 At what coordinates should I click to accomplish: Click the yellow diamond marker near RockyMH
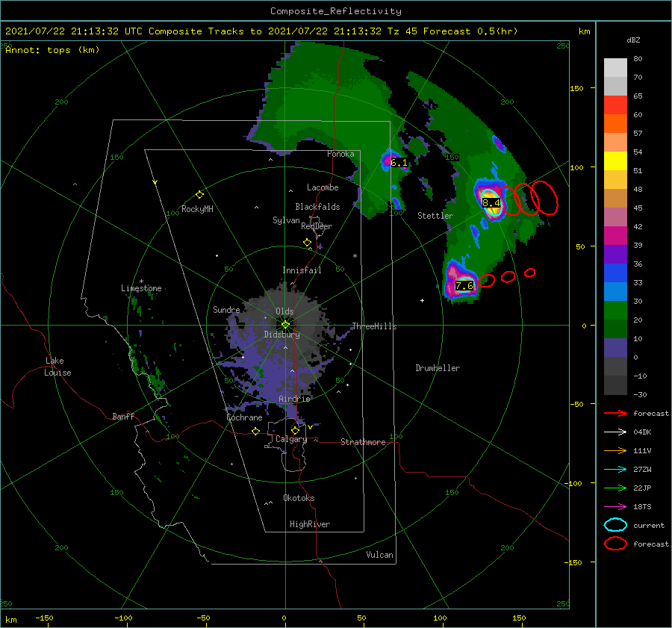199,195
